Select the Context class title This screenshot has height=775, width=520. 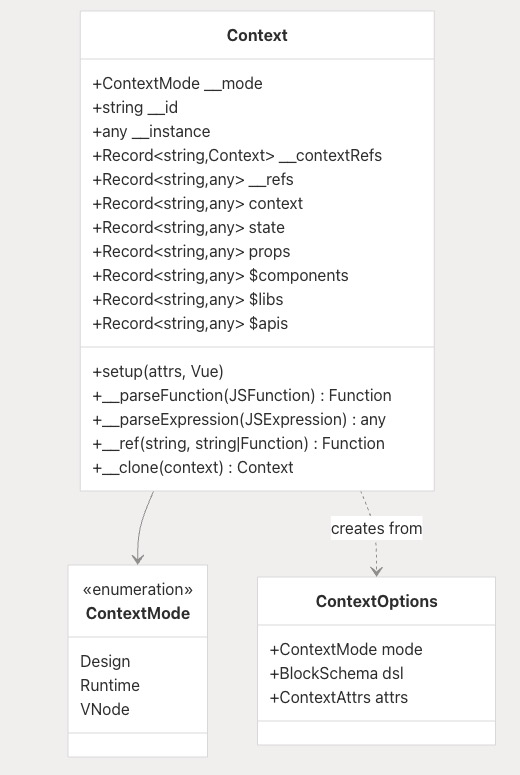tap(257, 36)
